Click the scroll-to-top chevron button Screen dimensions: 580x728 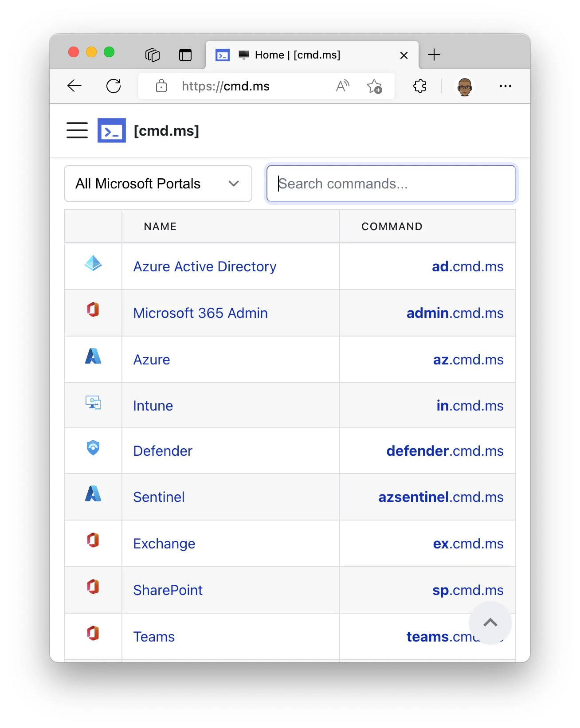point(490,622)
